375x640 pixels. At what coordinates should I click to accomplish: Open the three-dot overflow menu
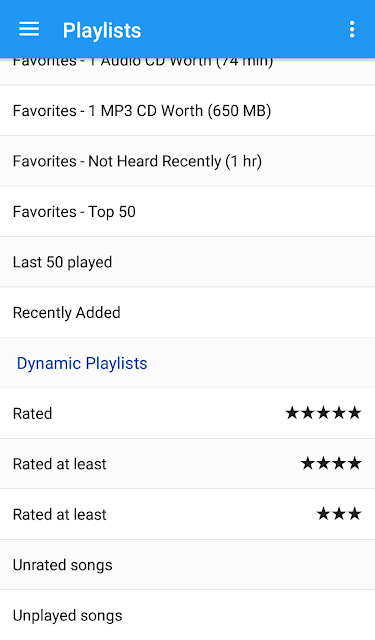[x=352, y=30]
